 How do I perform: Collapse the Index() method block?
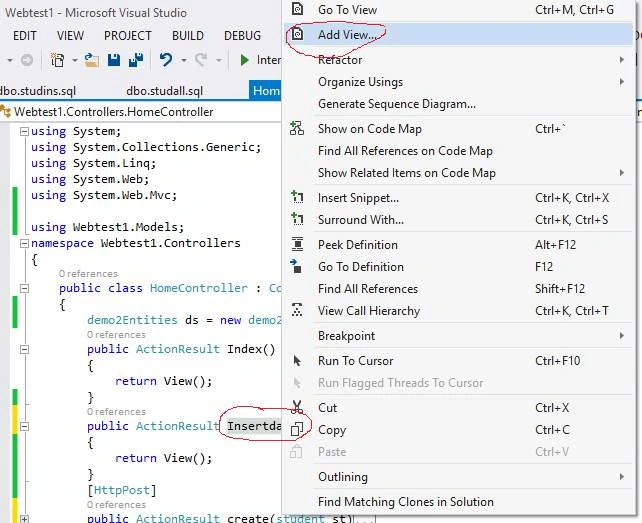click(x=24, y=349)
